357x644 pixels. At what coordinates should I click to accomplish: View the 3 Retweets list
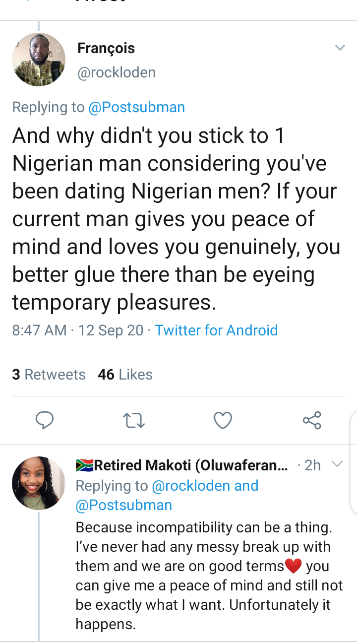coord(49,375)
